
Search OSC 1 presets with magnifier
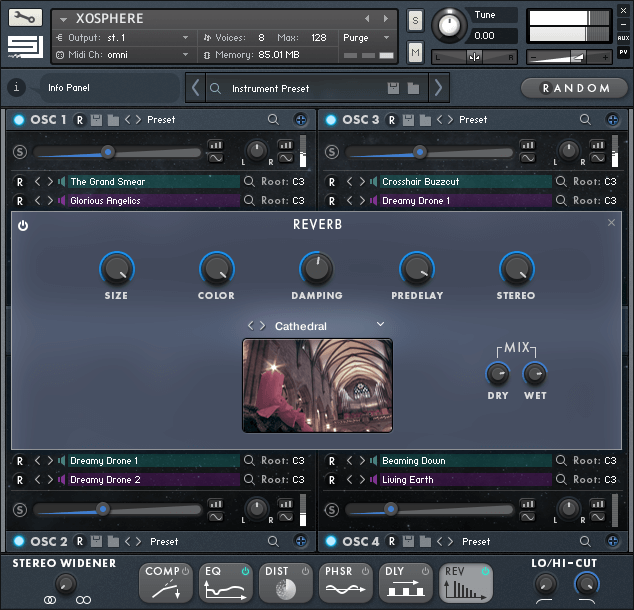273,120
